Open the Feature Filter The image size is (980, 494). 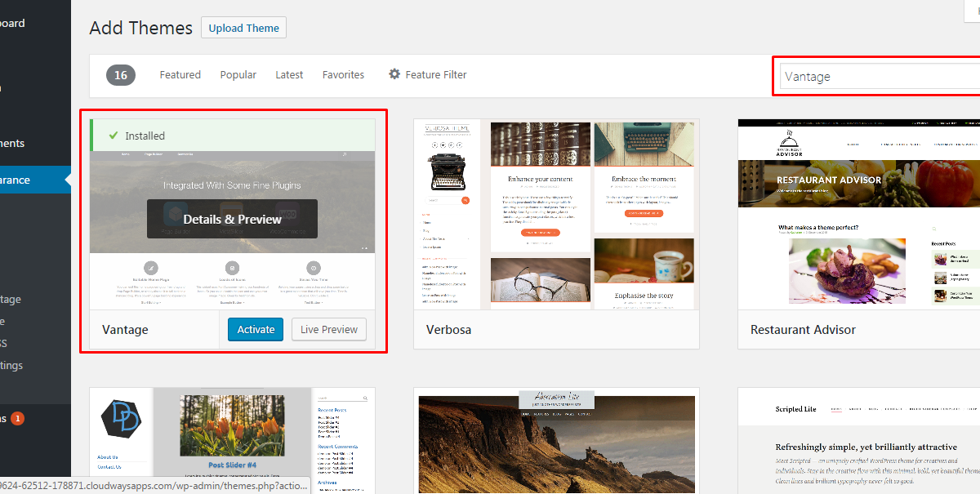click(427, 74)
